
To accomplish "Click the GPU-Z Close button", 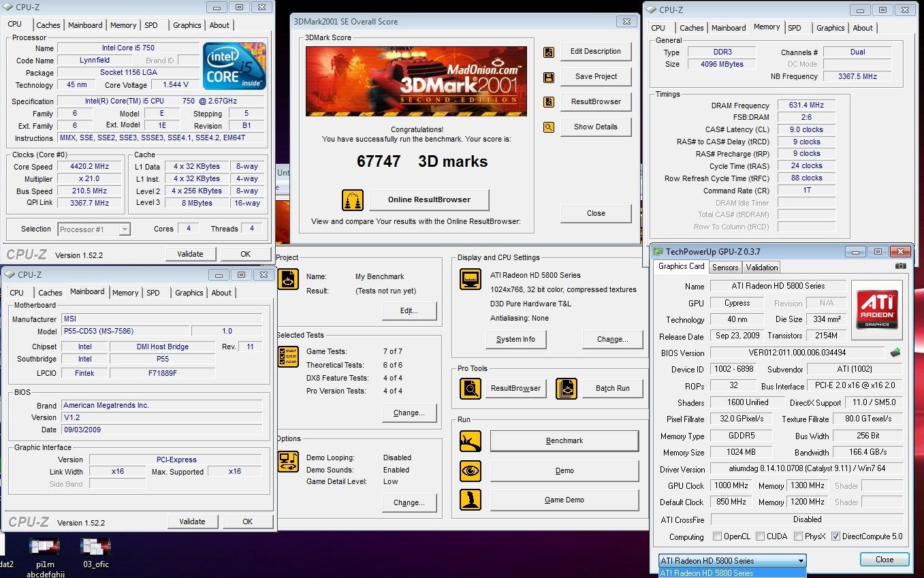I will pyautogui.click(x=885, y=559).
